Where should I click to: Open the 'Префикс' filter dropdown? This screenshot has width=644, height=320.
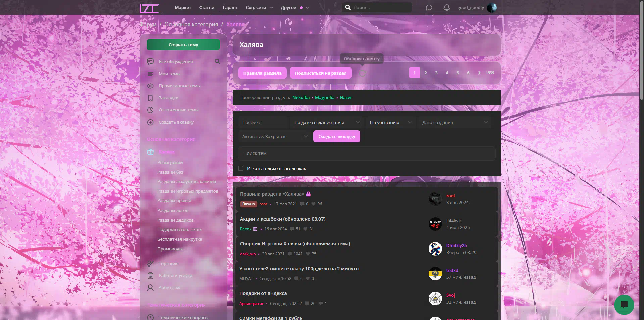pyautogui.click(x=263, y=122)
